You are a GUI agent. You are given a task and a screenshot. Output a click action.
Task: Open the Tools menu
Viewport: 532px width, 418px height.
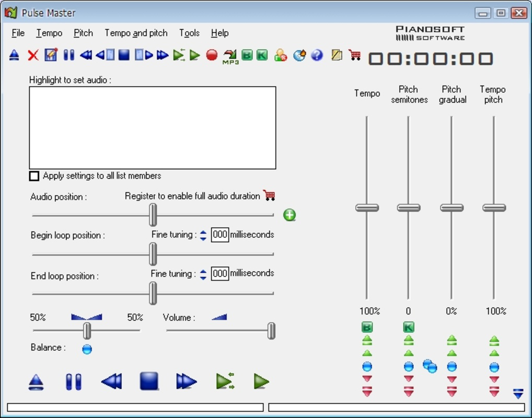click(x=189, y=33)
